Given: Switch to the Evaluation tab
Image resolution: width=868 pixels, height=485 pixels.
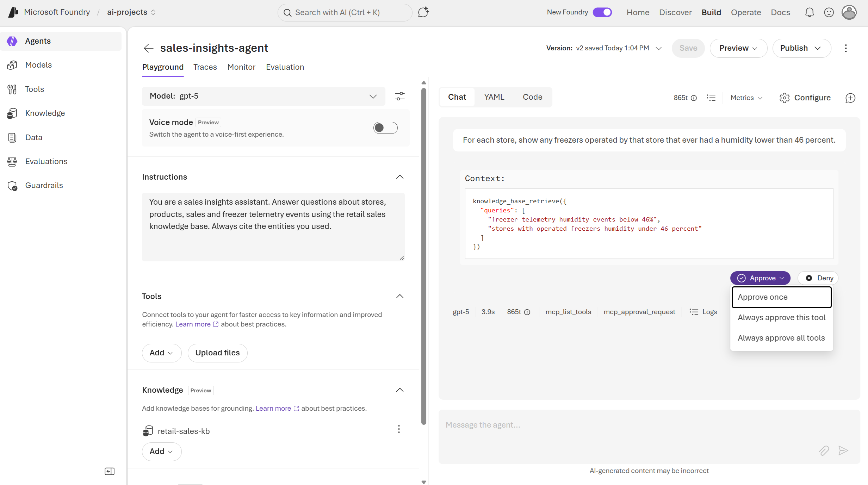Looking at the screenshot, I should coord(285,67).
